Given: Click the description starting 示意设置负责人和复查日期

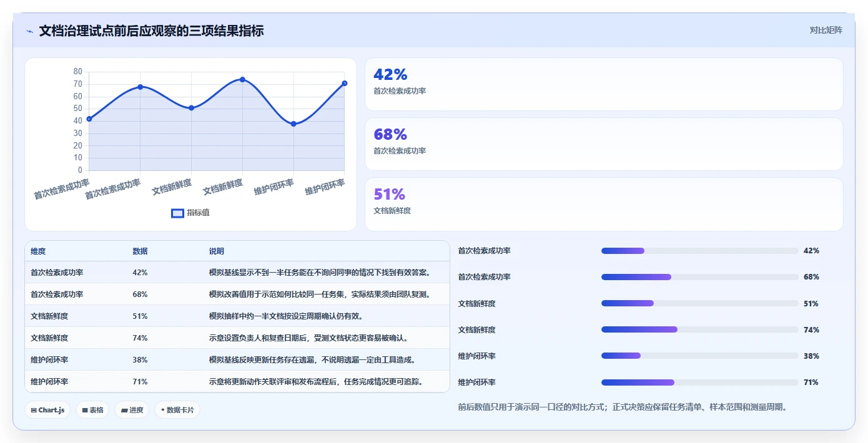Looking at the screenshot, I should 308,338.
